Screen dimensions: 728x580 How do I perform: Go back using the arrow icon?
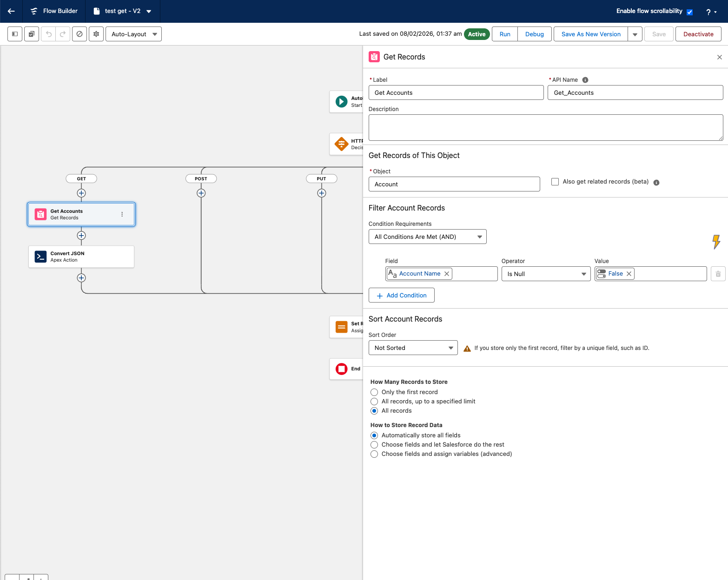[11, 11]
